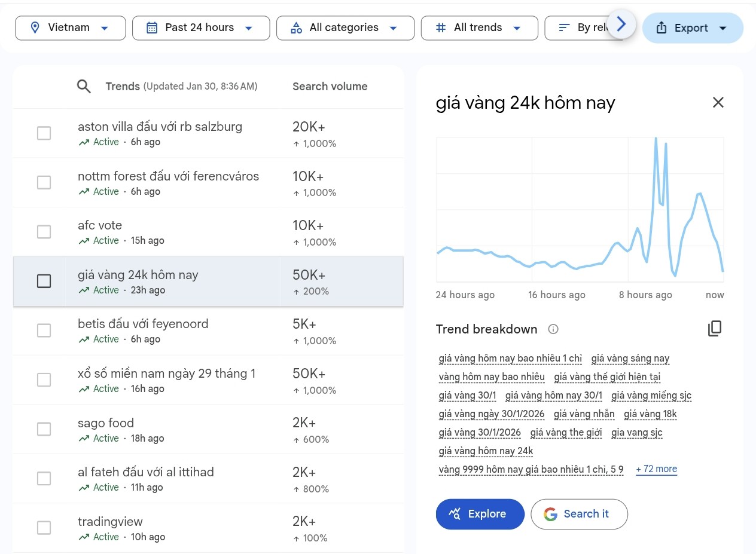Viewport: 756px width, 554px height.
Task: Open the Export options dropdown arrow
Action: pyautogui.click(x=722, y=27)
